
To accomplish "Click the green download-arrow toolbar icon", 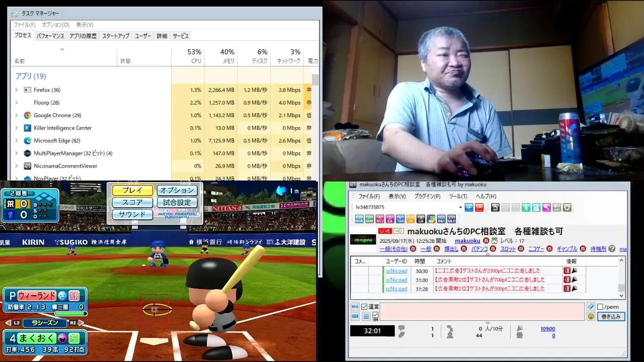I will (526, 207).
